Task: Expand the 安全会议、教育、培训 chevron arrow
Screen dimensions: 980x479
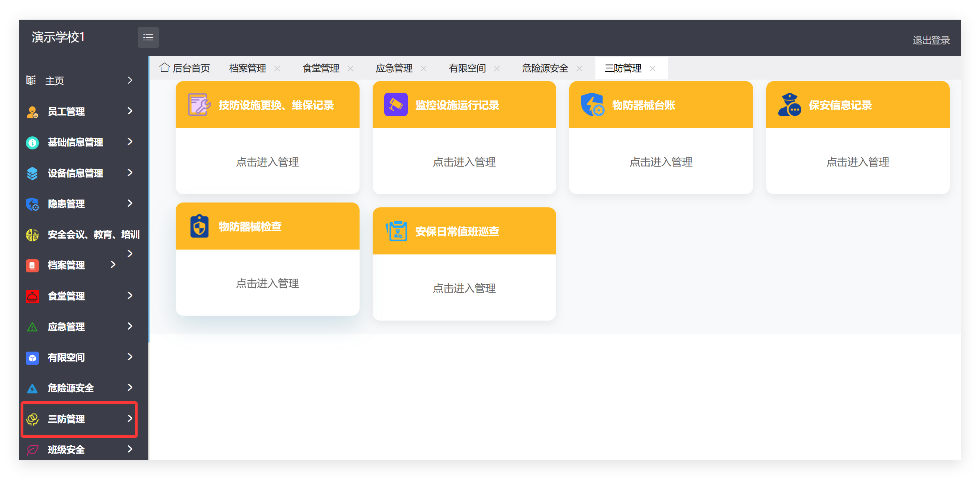Action: pyautogui.click(x=130, y=254)
